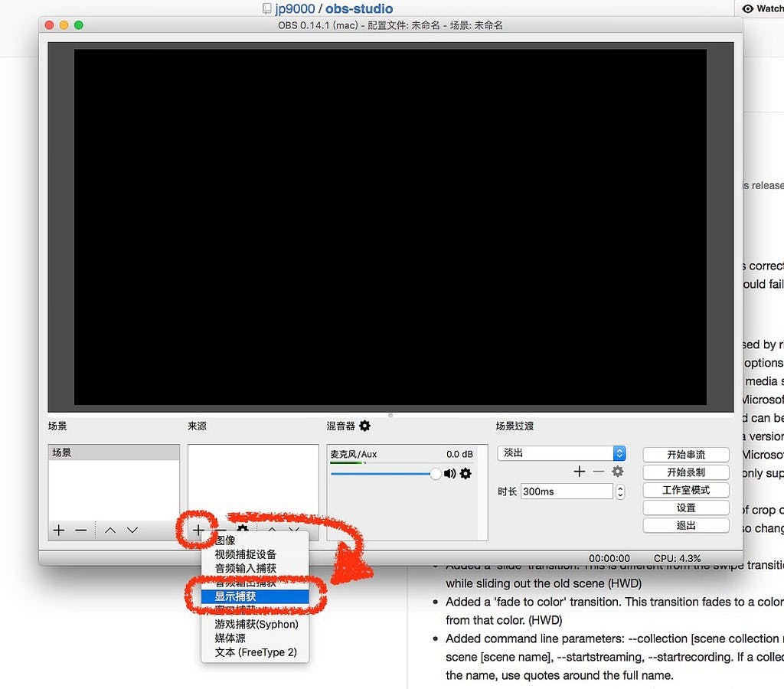
Task: Add a new scene with the plus icon
Action: (59, 530)
